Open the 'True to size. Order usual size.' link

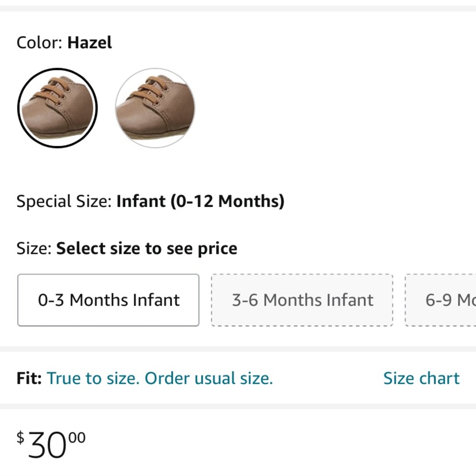coord(160,378)
